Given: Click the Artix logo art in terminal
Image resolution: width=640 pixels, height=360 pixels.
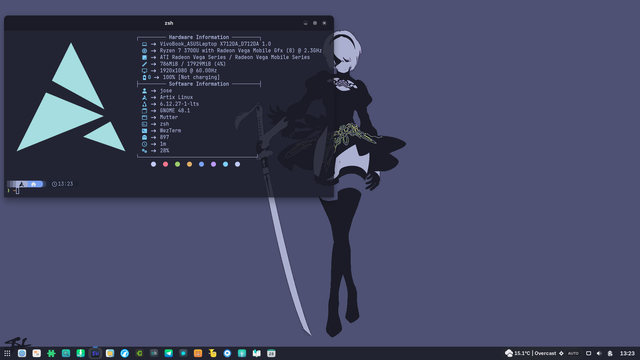Looking at the screenshot, I should click(71, 97).
